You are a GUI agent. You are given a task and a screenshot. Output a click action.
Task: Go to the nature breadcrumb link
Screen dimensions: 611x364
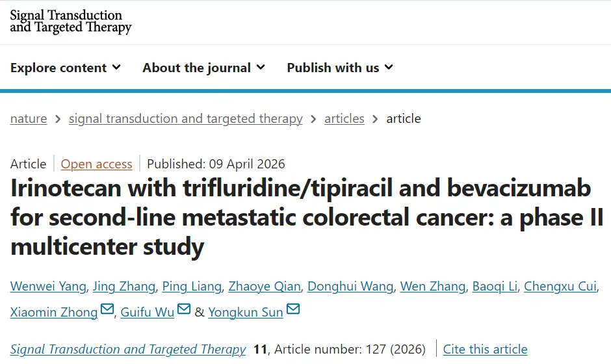click(x=29, y=118)
